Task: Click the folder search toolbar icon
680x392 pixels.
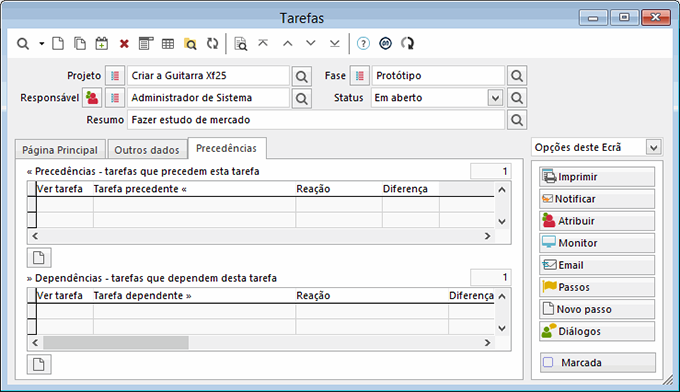Action: coord(190,44)
